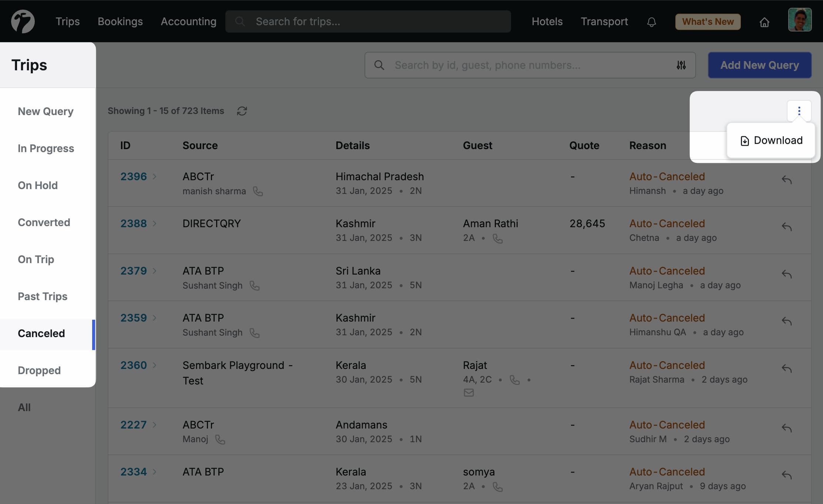Expand the Sri Lanka trip 2379 row
Viewport: 823px width, 504px height.
click(x=155, y=271)
